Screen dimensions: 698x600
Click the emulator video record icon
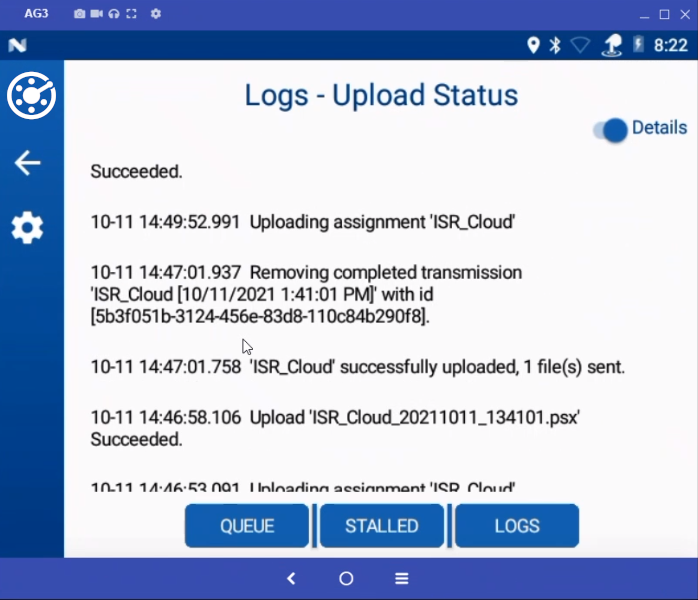(97, 14)
